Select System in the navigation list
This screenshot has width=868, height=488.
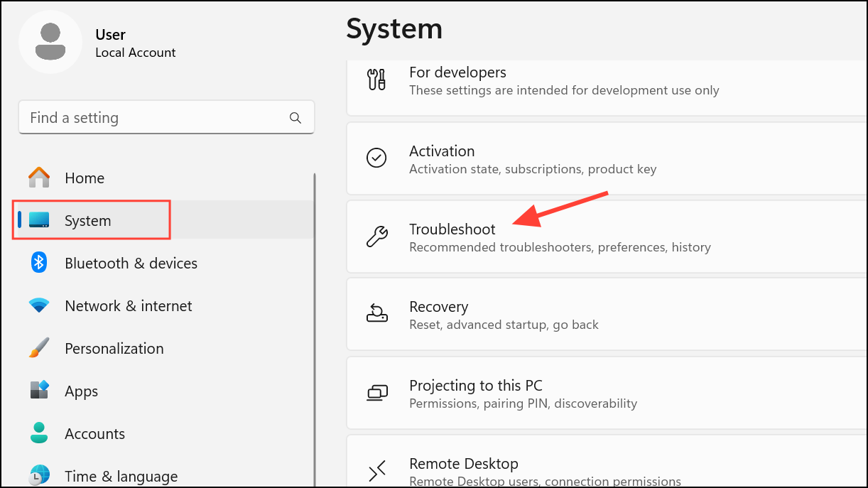click(x=89, y=220)
